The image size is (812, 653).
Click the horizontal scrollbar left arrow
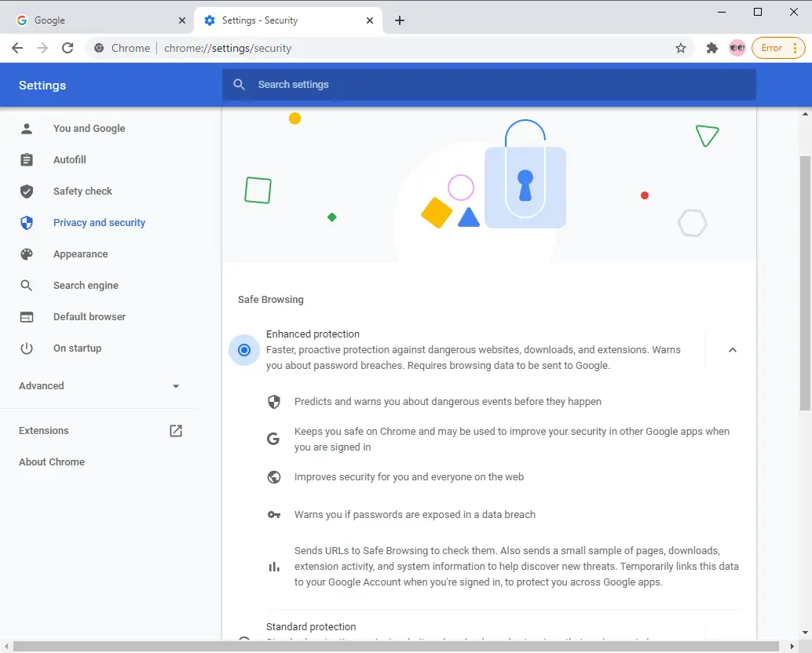pyautogui.click(x=5, y=646)
